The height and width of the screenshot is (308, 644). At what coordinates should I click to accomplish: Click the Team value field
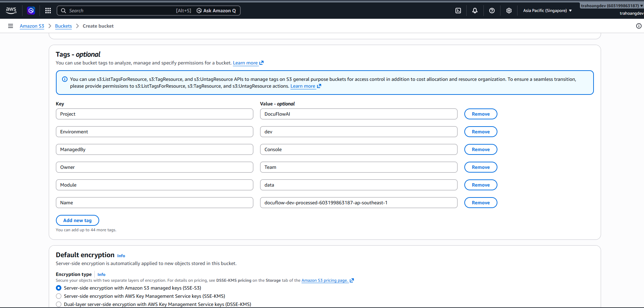point(359,167)
